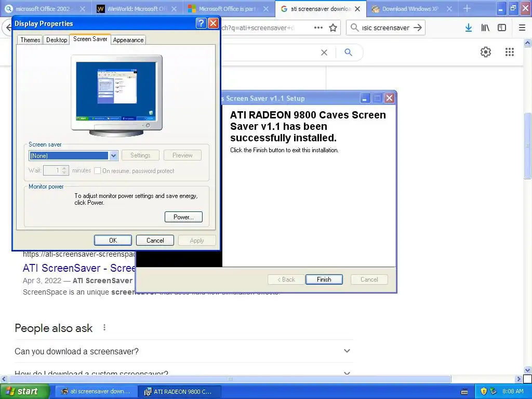Open a new Firefox tab with plus
This screenshot has height=399, width=532.
467,8
